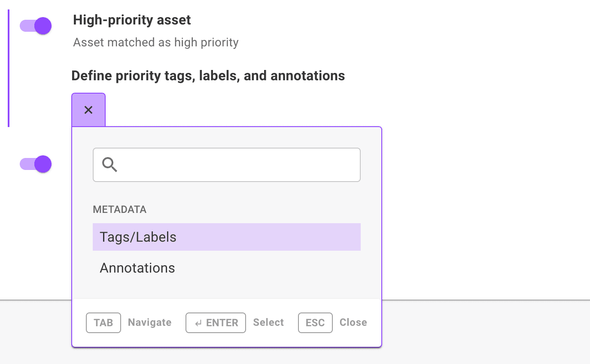Click the Navigate label next to TAB

coord(149,323)
